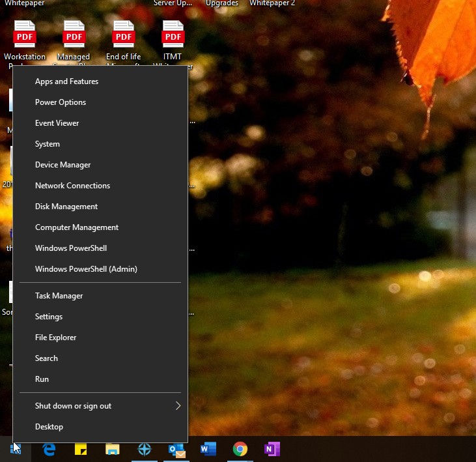This screenshot has width=476, height=462.
Task: Open File Explorer taskbar icon
Action: tap(113, 449)
